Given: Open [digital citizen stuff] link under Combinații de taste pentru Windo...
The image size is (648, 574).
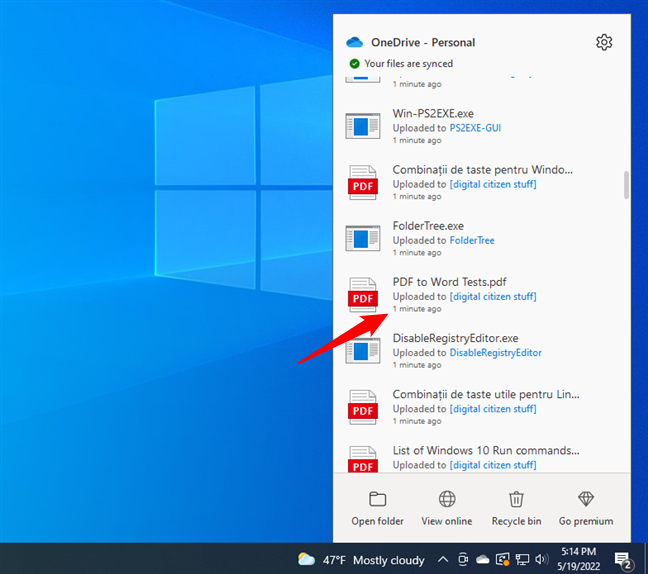Looking at the screenshot, I should click(x=493, y=184).
